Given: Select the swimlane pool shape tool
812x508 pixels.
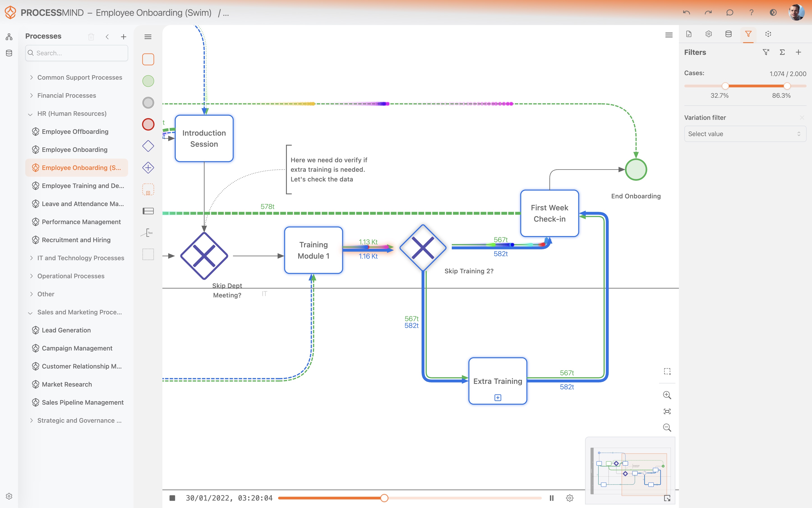Looking at the screenshot, I should coord(148,211).
